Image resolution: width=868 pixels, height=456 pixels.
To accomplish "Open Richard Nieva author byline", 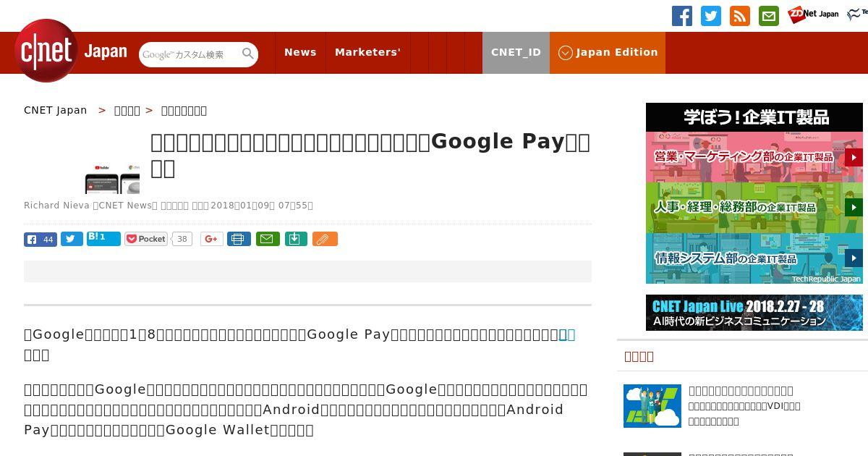I will [56, 206].
